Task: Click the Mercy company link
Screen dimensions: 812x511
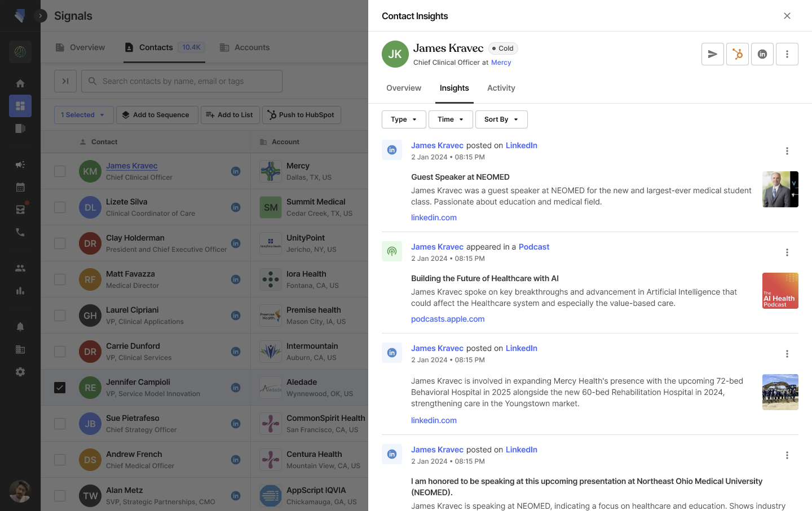Action: click(x=501, y=63)
